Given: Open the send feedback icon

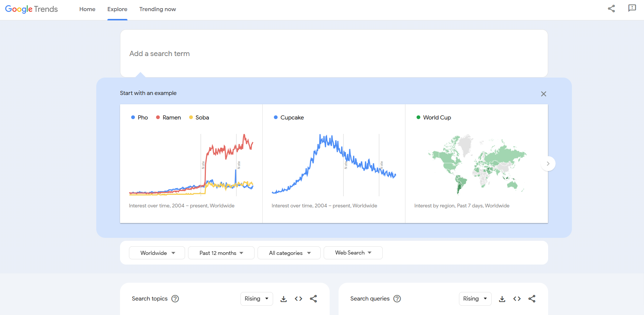Looking at the screenshot, I should click(x=632, y=8).
